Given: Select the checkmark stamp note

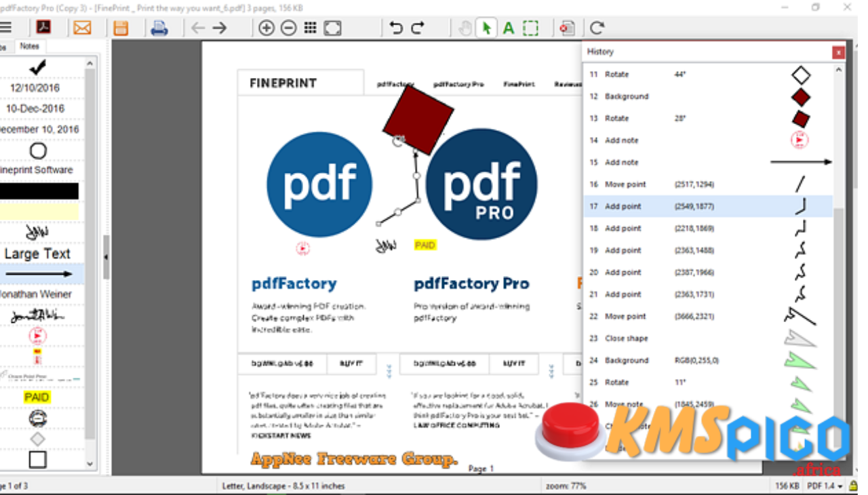Looking at the screenshot, I should (38, 66).
